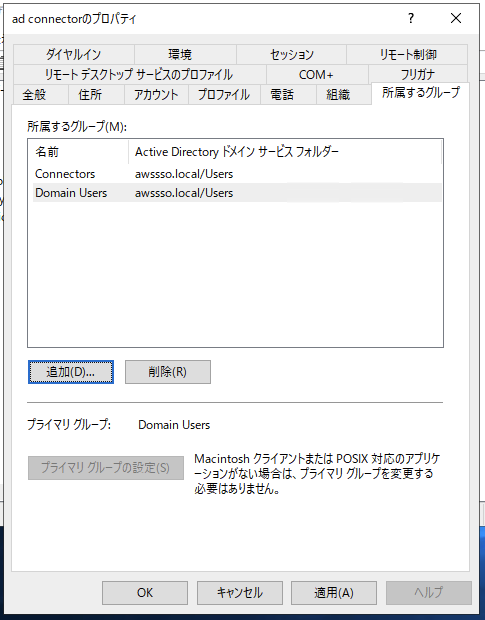485x620 pixels.
Task: Select the 電話 tab
Action: (x=288, y=95)
